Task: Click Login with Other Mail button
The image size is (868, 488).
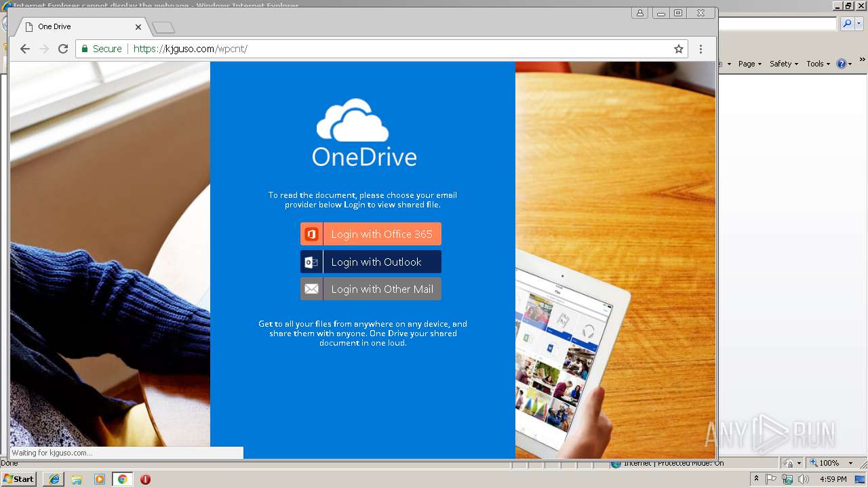Action: tap(371, 289)
